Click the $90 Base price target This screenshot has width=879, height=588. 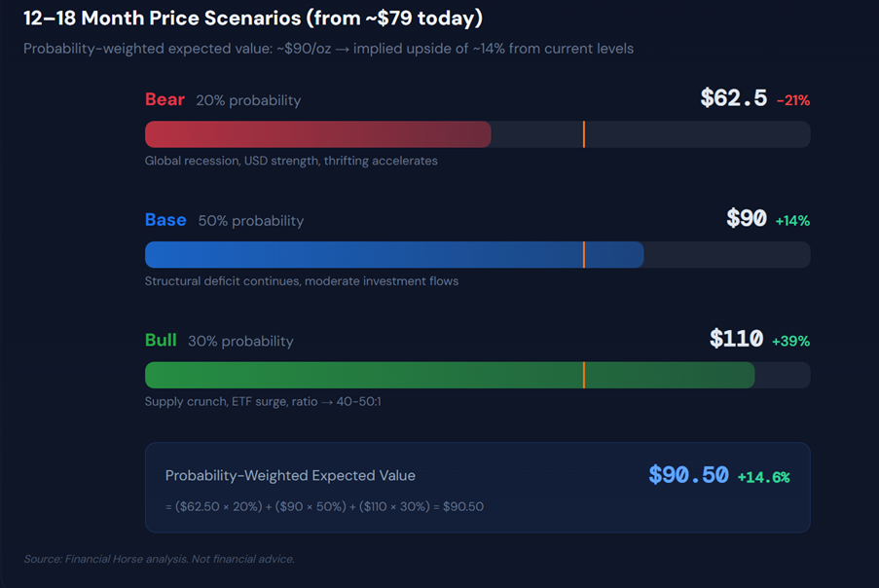pyautogui.click(x=747, y=219)
